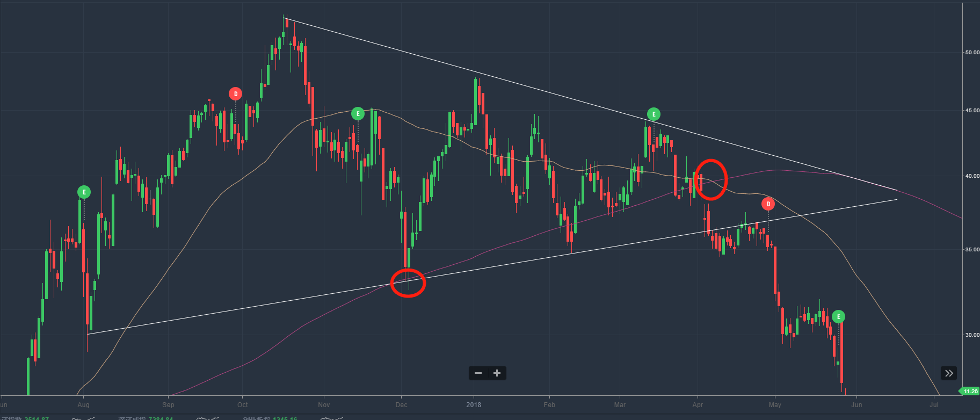Click the Oct label on time axis
Image resolution: width=980 pixels, height=420 pixels.
(x=242, y=405)
